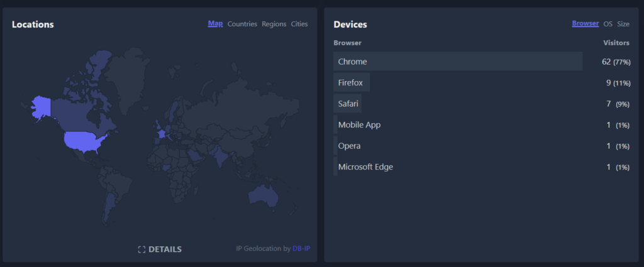Click the Visitors column header
Screen dimensions: 644x267
[x=616, y=43]
